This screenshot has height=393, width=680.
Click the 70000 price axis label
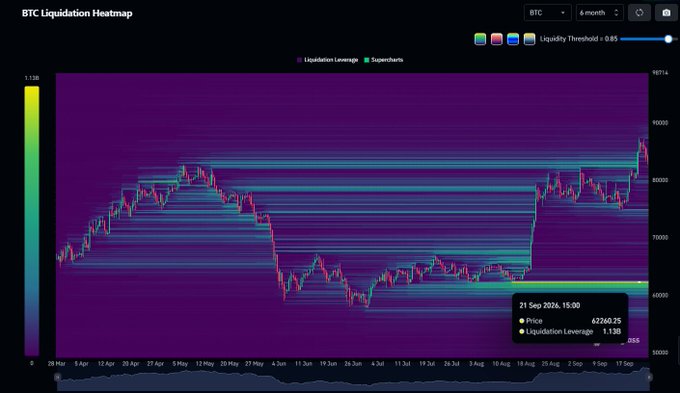click(x=660, y=238)
